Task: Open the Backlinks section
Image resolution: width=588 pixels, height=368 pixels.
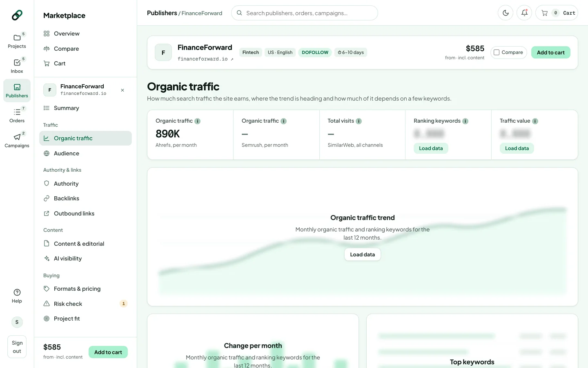Action: click(85, 198)
